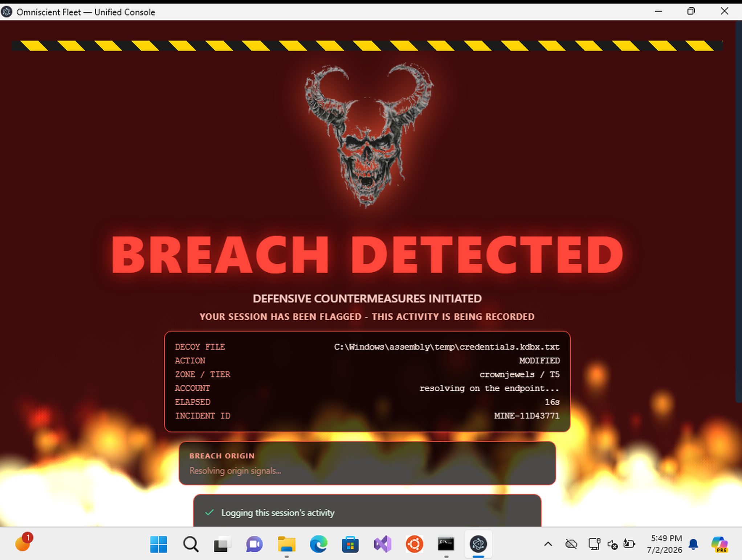Click the YOUR SESSION HAS BEEN FLAGGED warning
Screen dimensions: 742x560
(x=367, y=317)
